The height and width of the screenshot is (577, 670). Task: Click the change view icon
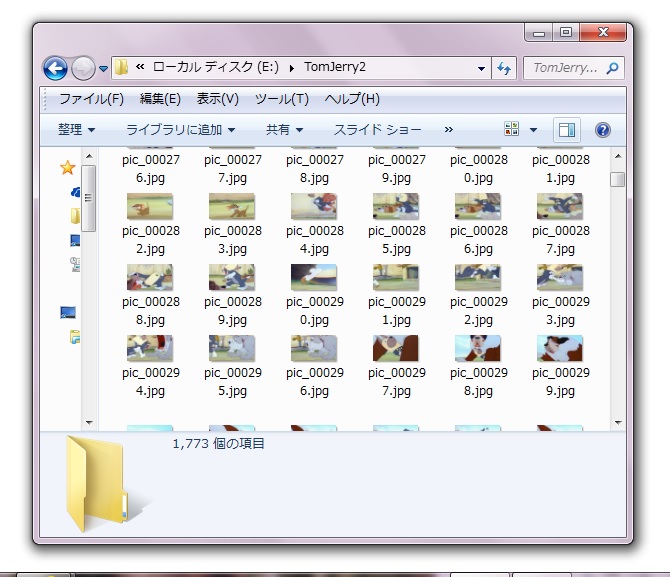click(511, 129)
